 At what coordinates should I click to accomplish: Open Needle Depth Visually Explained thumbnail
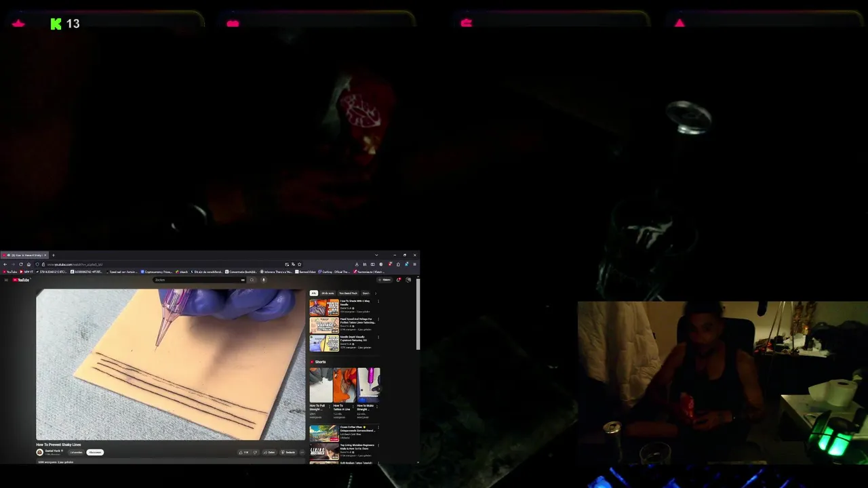[324, 343]
